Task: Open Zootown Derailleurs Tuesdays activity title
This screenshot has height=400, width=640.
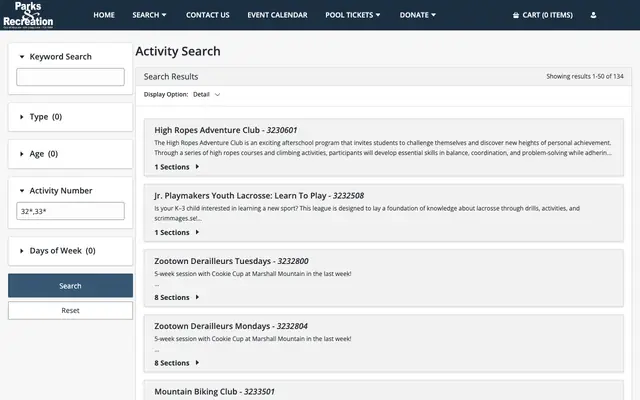Action: (x=231, y=261)
